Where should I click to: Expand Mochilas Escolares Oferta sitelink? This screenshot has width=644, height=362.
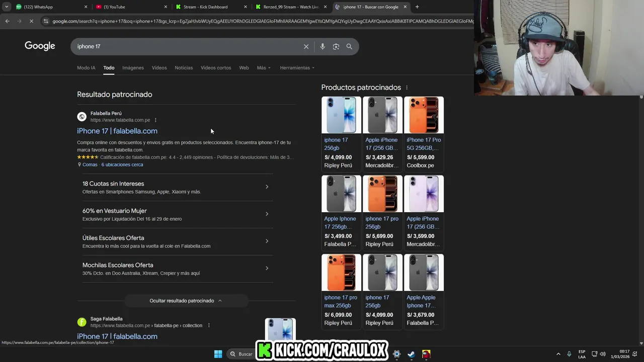pos(178,268)
